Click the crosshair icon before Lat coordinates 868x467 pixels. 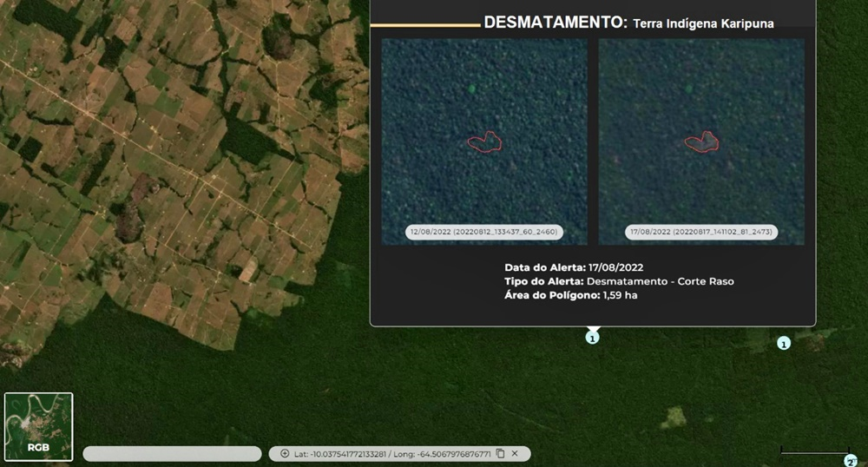[285, 454]
